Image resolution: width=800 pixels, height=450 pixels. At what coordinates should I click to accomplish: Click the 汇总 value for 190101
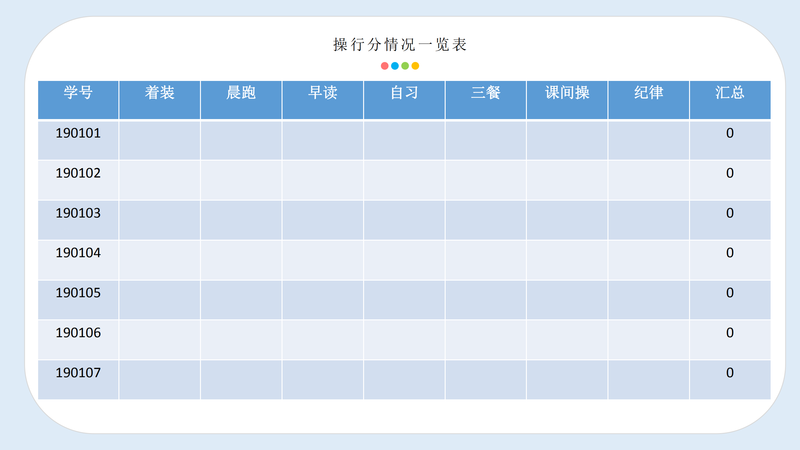click(730, 133)
